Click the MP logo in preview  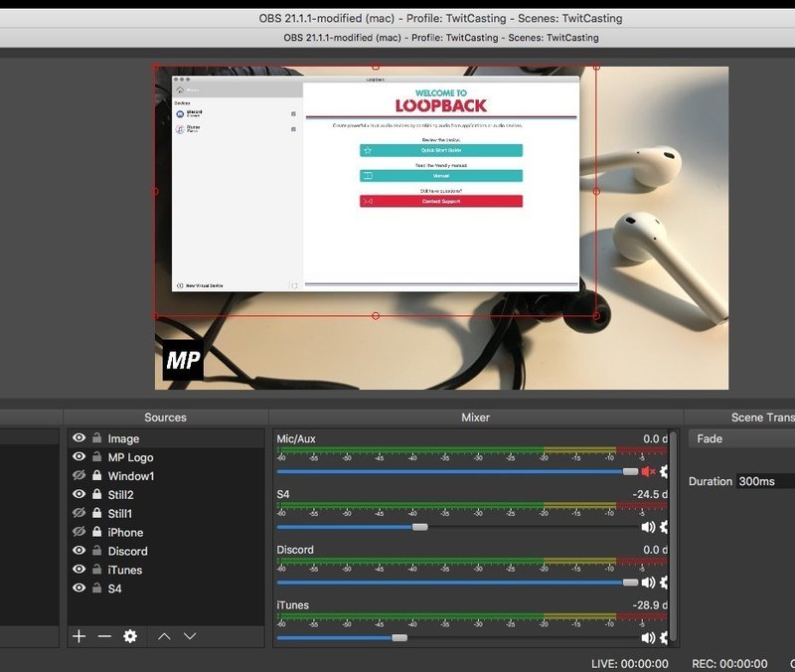tap(183, 360)
